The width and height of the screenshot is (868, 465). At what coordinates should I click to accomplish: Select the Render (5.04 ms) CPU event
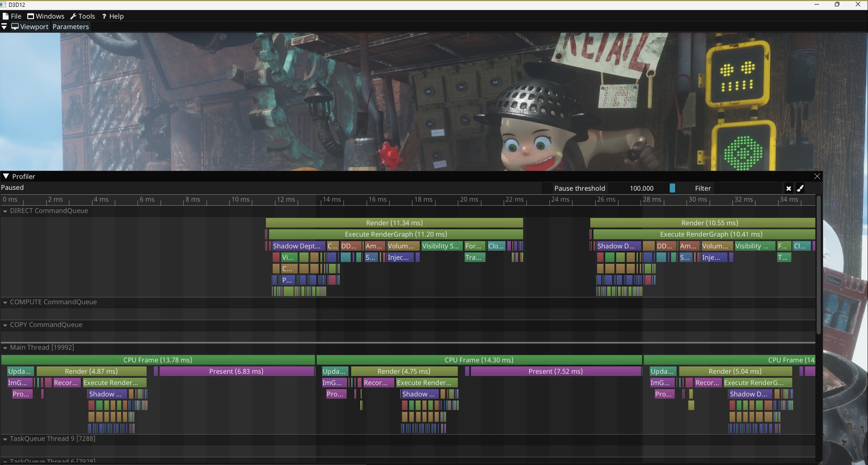(x=735, y=371)
